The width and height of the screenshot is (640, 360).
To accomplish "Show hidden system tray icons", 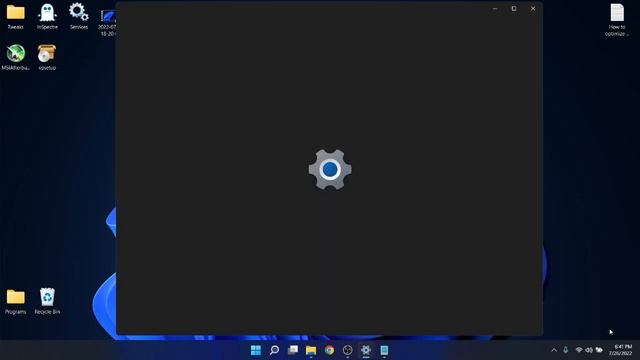I will pos(554,350).
